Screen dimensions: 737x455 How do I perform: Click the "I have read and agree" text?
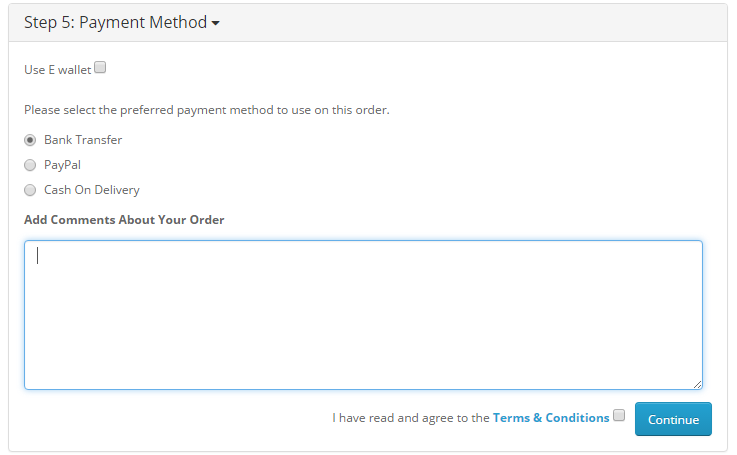(x=410, y=418)
